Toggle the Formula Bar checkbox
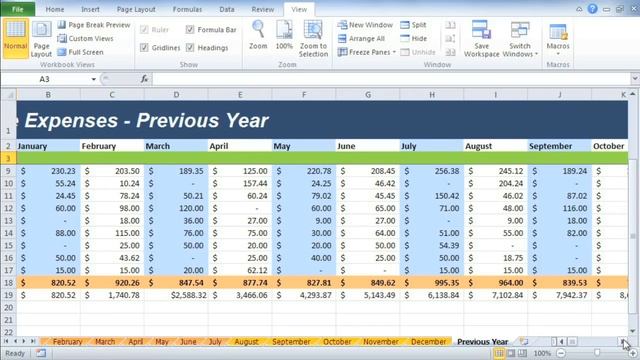Image resolution: width=640 pixels, height=360 pixels. 190,29
